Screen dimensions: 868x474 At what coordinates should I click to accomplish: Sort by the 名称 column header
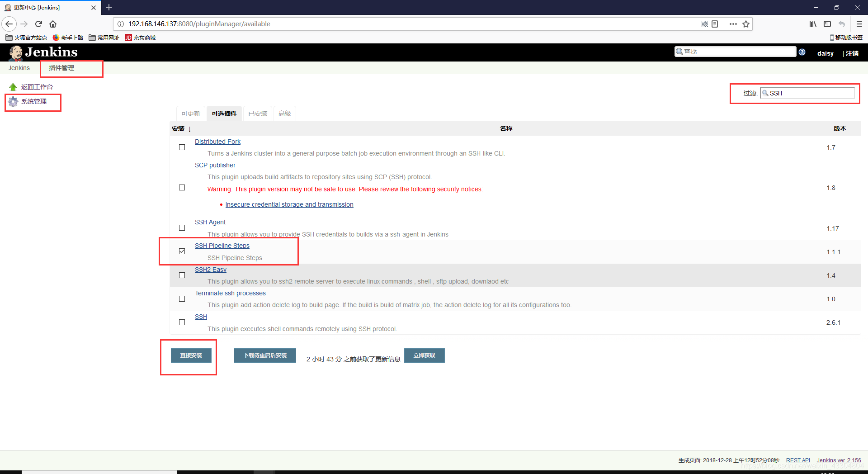tap(506, 128)
